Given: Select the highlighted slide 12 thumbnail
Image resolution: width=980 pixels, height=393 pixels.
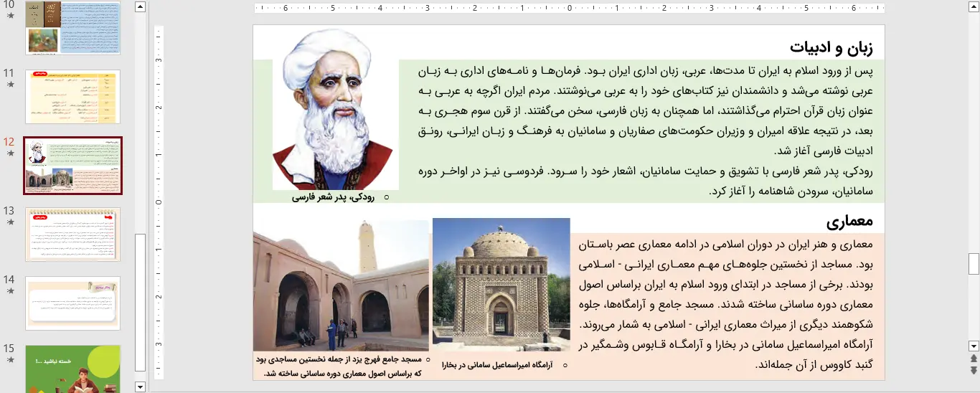Looking at the screenshot, I should point(72,166).
